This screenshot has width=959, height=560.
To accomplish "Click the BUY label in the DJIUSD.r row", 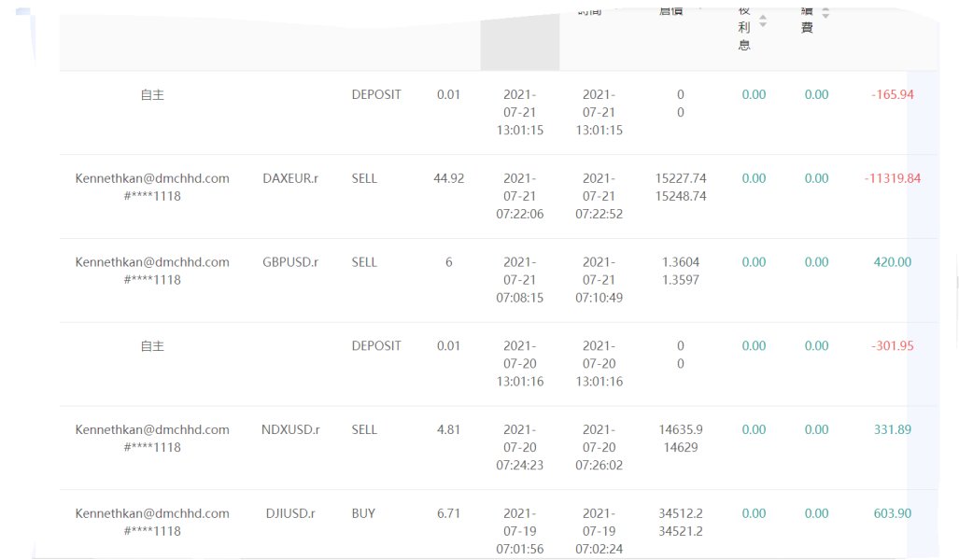I will tap(364, 513).
